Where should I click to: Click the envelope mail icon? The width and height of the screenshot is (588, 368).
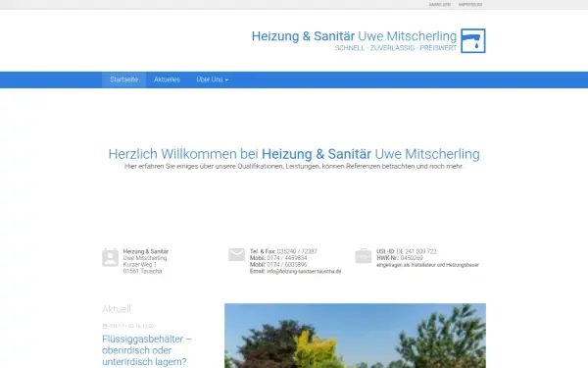tap(236, 254)
